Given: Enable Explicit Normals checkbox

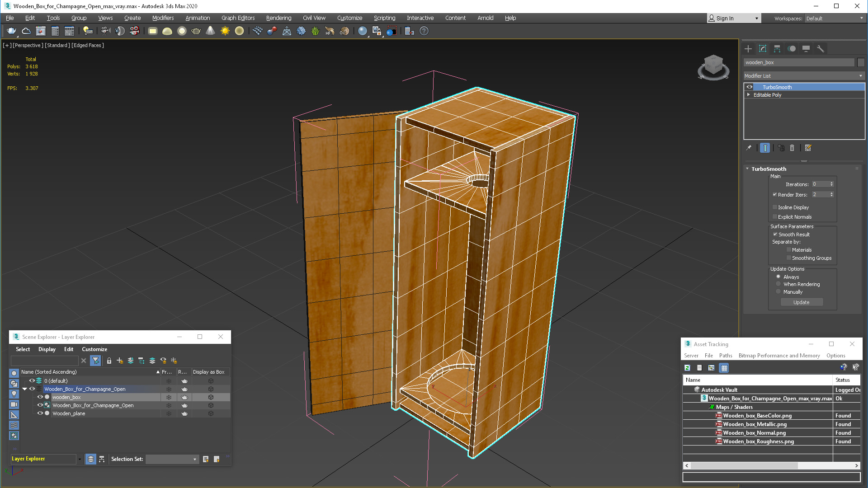Looking at the screenshot, I should tap(775, 217).
